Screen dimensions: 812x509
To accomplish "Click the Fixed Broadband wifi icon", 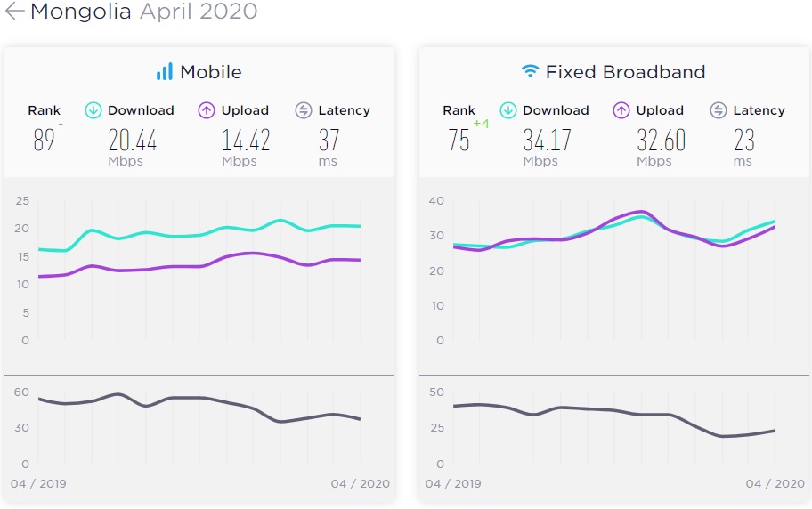I will tap(531, 72).
